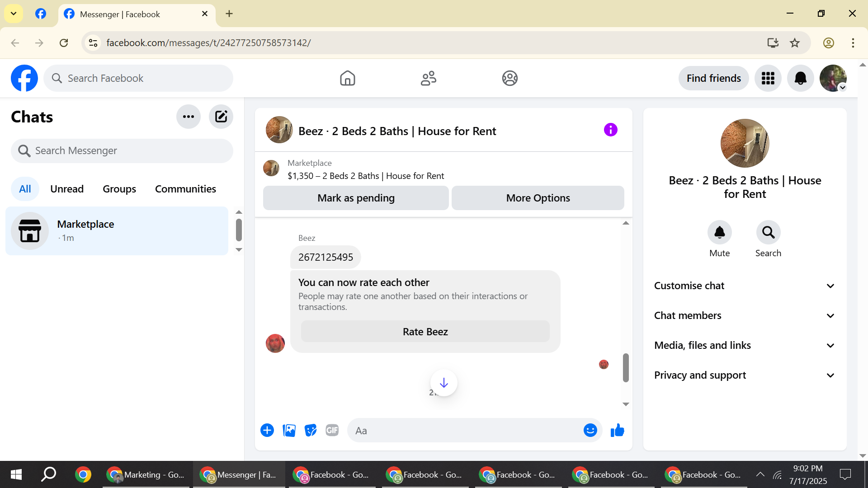868x488 pixels.
Task: Open the taskbar clock and date
Action: (x=808, y=474)
